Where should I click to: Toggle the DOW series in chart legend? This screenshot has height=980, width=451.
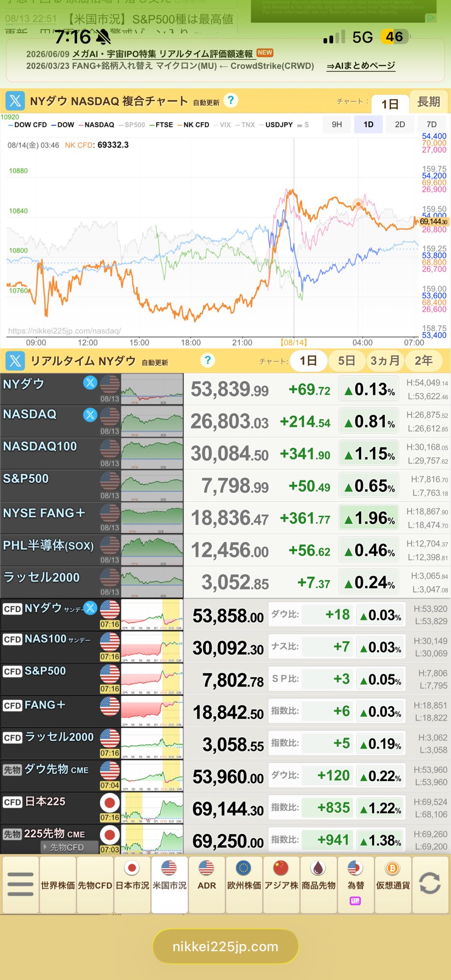point(63,125)
